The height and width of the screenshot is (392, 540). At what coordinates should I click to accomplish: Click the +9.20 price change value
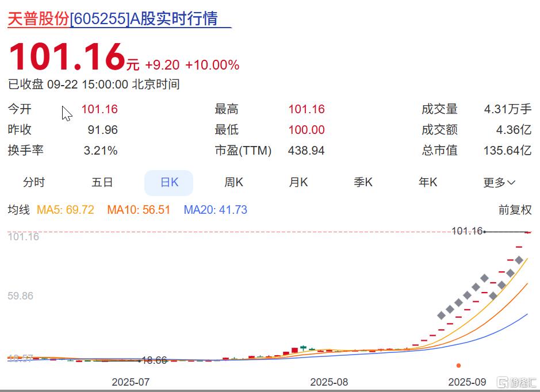[162, 65]
